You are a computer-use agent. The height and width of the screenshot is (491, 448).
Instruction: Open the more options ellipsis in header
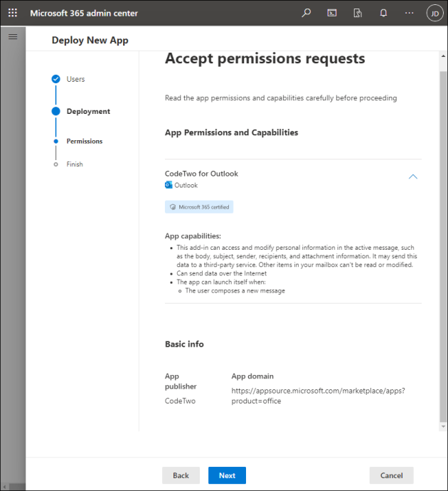click(409, 13)
